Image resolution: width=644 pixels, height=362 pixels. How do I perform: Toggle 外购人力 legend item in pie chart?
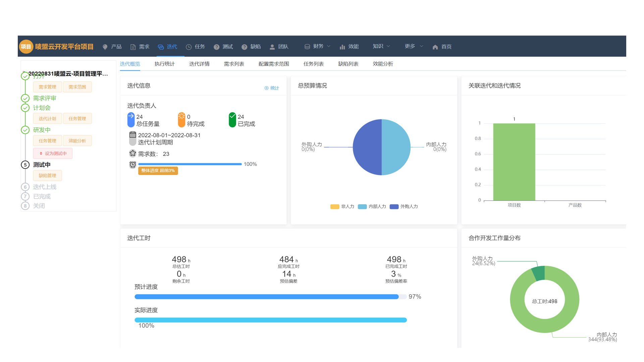click(404, 206)
